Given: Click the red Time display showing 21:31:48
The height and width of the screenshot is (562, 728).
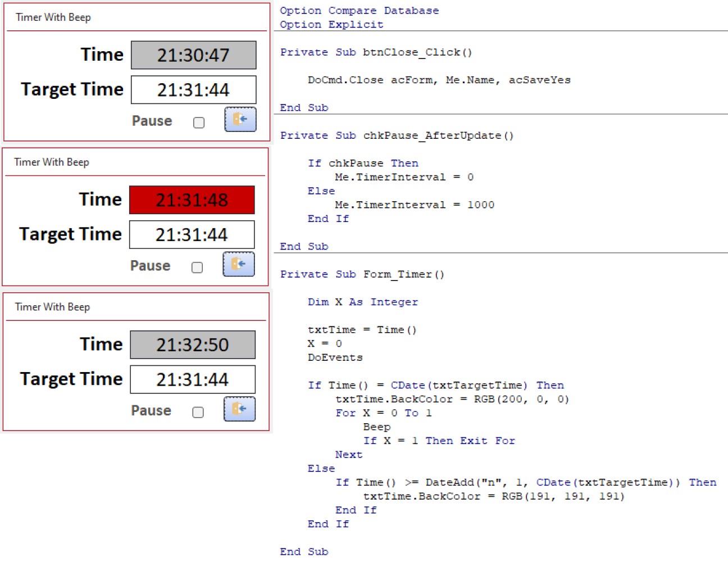Looking at the screenshot, I should [192, 200].
